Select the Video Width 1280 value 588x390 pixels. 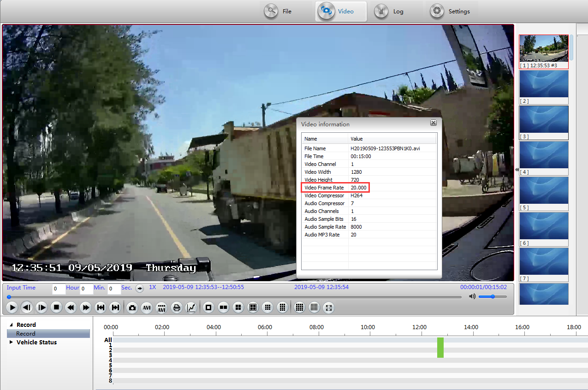point(356,172)
